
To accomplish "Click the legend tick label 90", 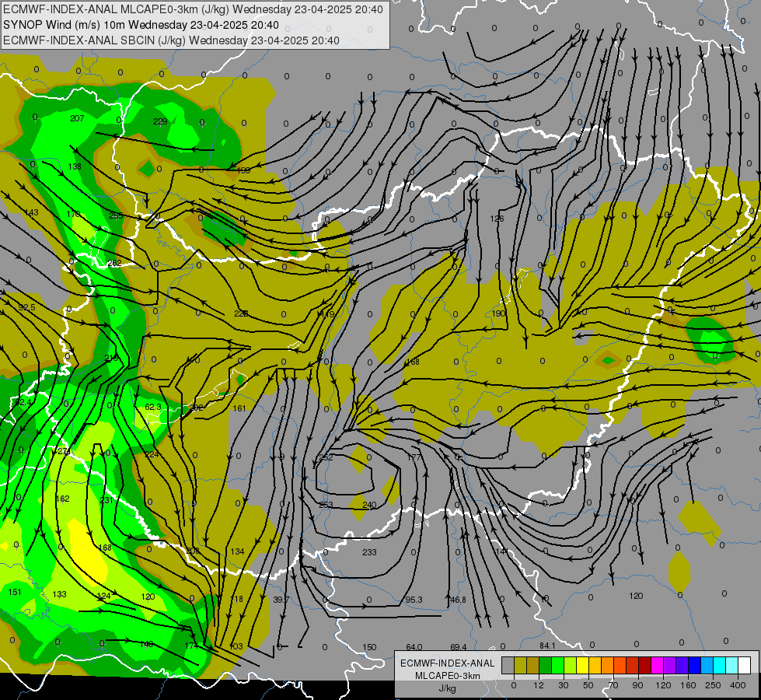I will 637,685.
